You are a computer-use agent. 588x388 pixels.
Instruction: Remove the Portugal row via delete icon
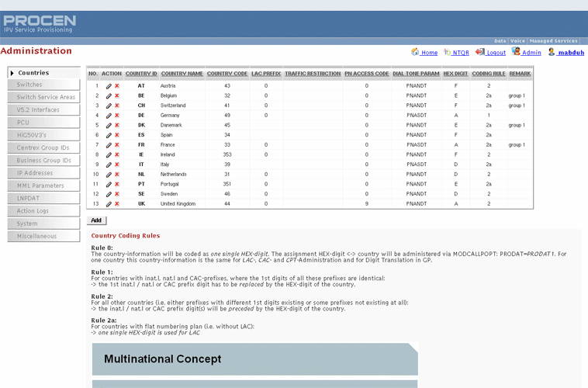(117, 185)
